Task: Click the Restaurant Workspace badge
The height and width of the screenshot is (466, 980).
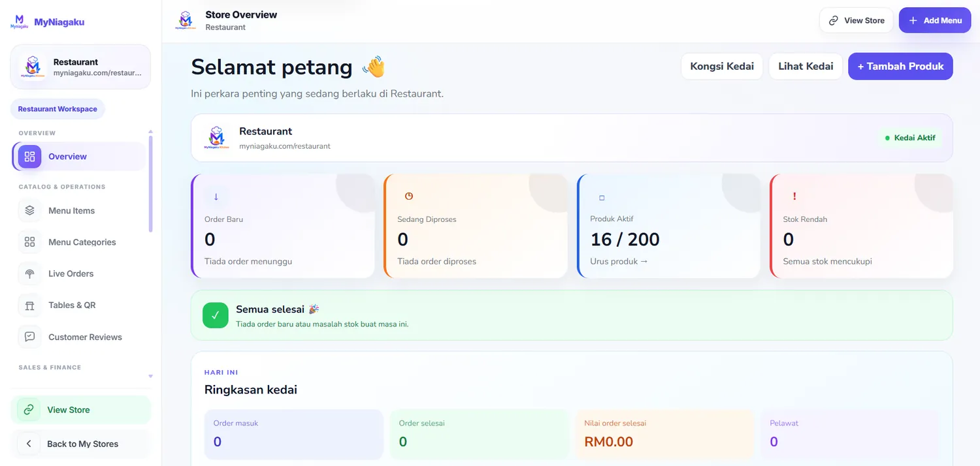Action: click(x=57, y=109)
